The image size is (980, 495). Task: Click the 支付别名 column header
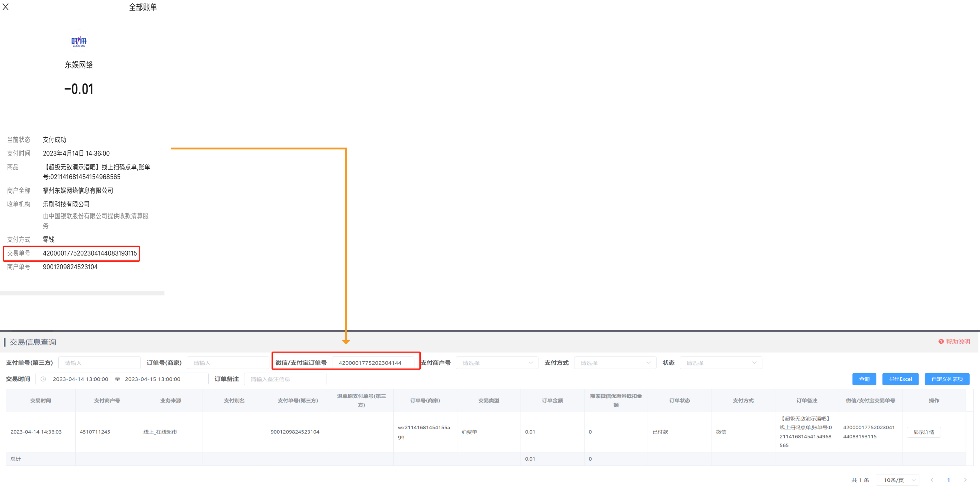(x=234, y=400)
